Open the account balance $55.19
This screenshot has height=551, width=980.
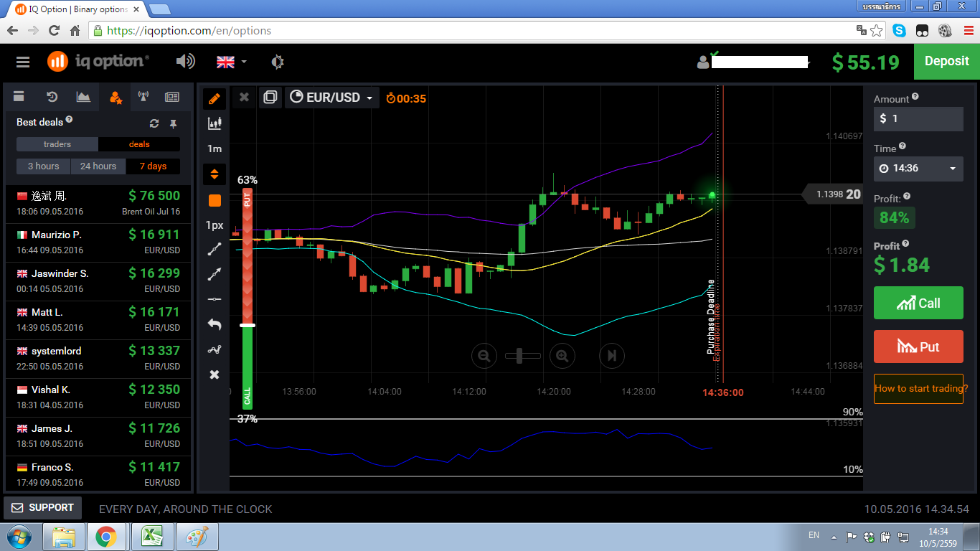[x=865, y=62]
